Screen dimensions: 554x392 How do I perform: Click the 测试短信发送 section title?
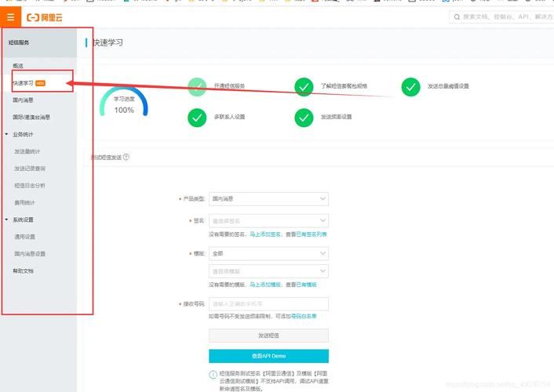(x=107, y=157)
